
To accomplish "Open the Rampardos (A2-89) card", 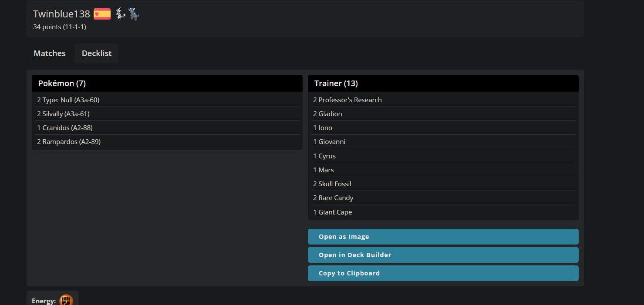I will click(69, 142).
